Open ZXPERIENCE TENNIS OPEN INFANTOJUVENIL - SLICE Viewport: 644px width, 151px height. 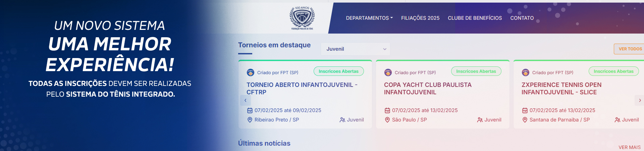pos(561,89)
